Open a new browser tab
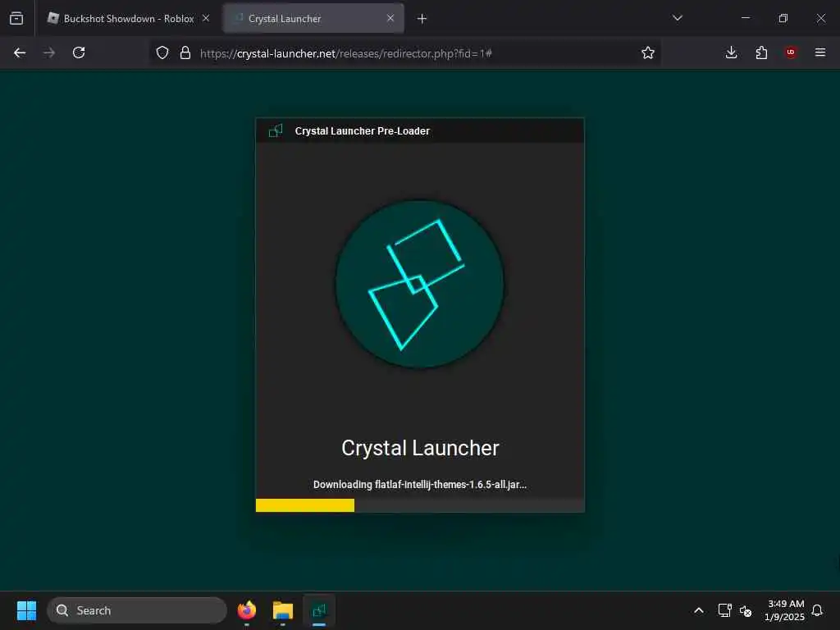 (422, 19)
